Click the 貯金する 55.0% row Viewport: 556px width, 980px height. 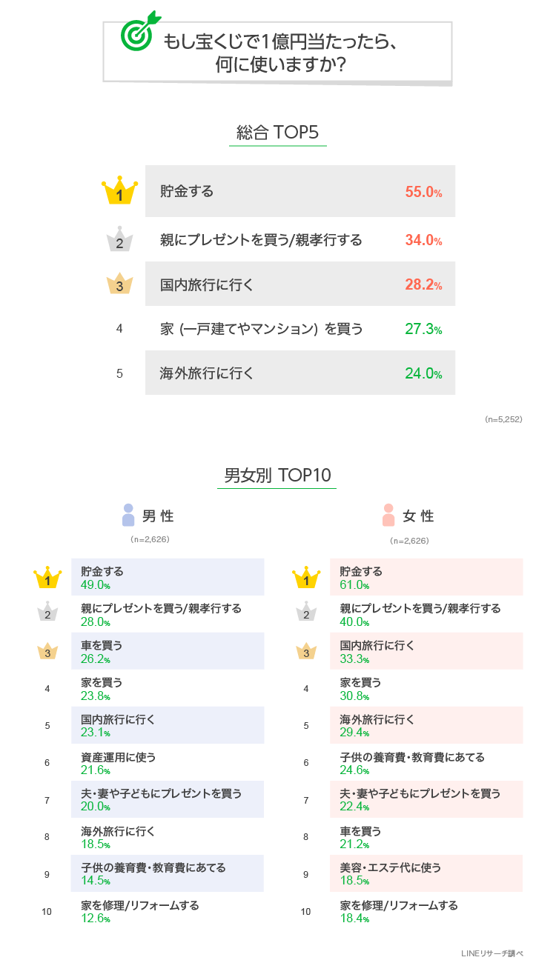299,191
